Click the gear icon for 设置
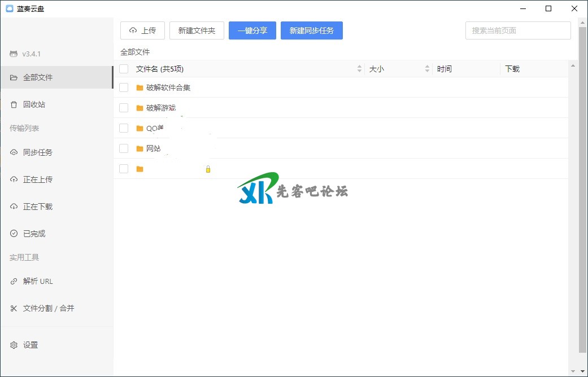The width and height of the screenshot is (588, 377). 14,345
